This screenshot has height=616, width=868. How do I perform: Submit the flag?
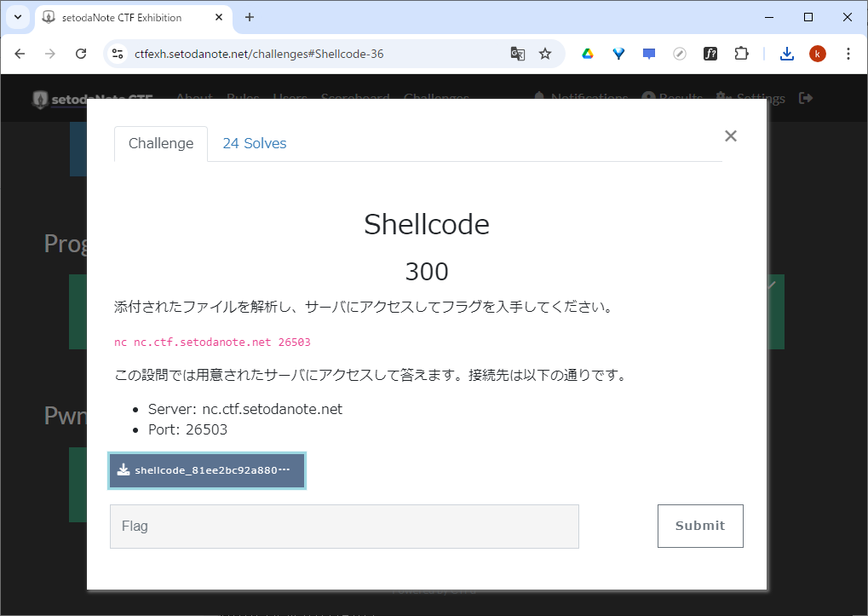click(x=700, y=526)
